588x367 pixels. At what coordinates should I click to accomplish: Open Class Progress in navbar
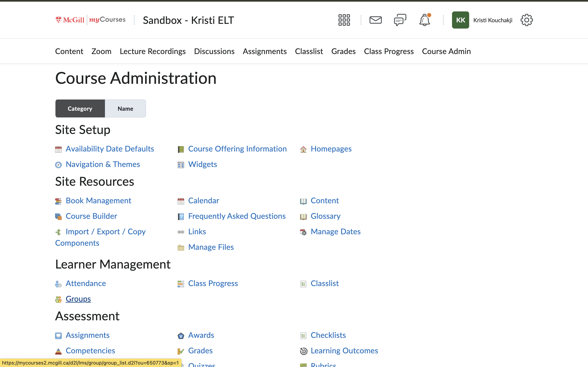pyautogui.click(x=389, y=51)
